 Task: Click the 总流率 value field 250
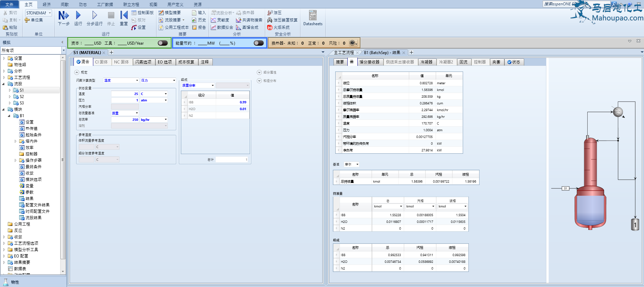click(x=125, y=119)
